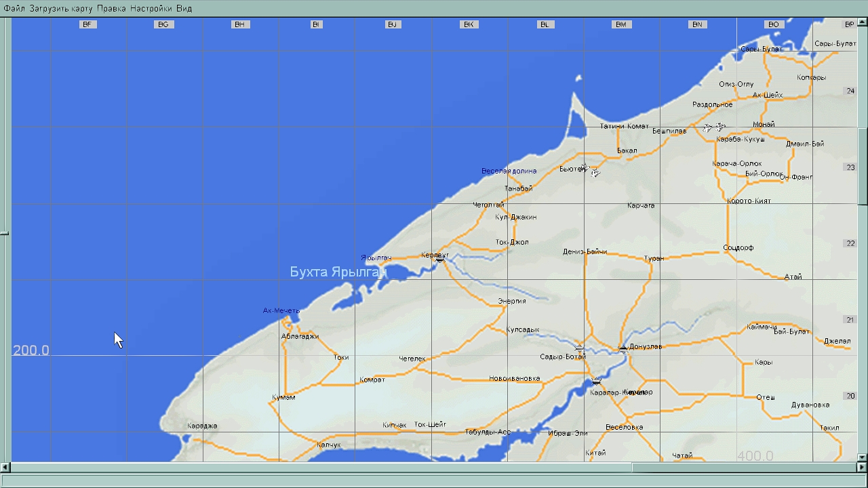Click the Новоивановка town label

click(515, 378)
